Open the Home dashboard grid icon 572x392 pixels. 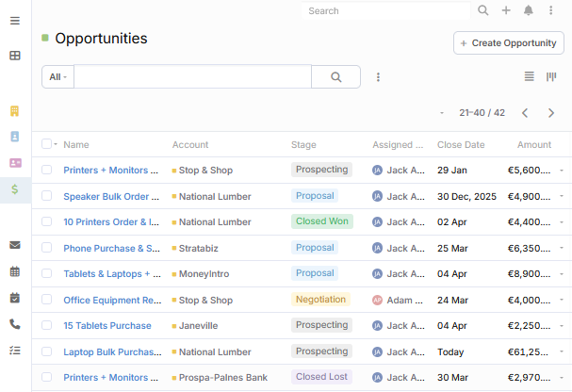point(15,56)
